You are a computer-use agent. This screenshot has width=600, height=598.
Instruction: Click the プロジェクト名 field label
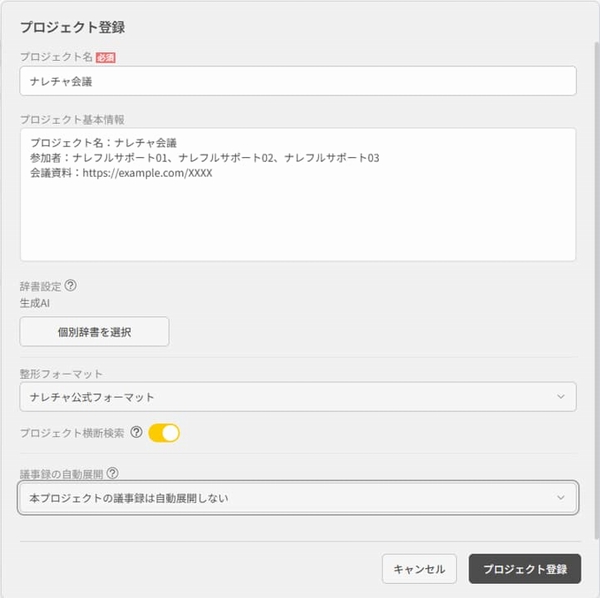tap(55, 57)
